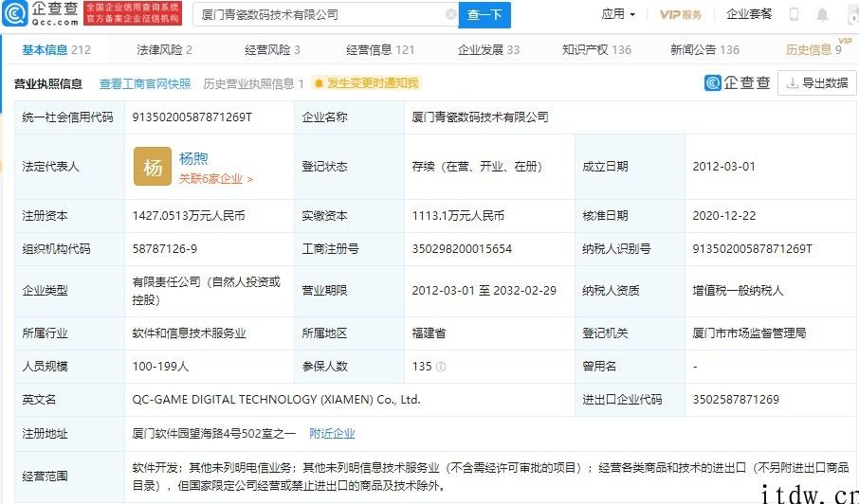
Task: Click the 杨 avatar thumbnail
Action: (153, 167)
